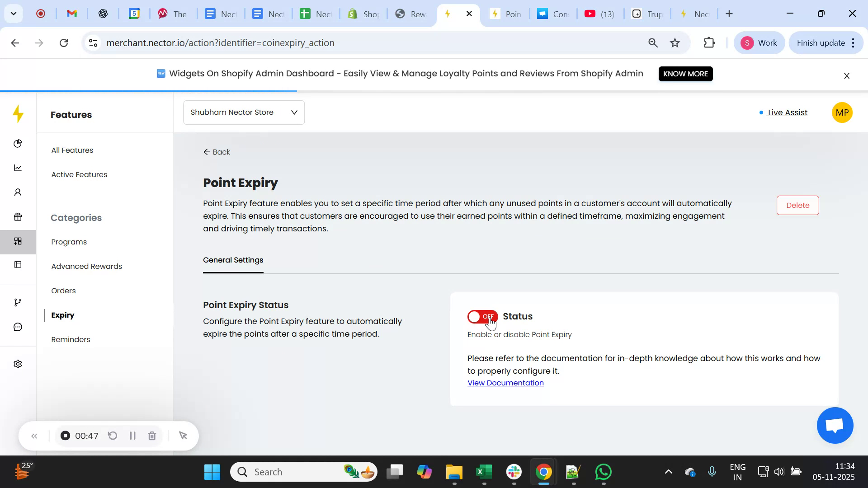Switch to the General Settings tab
This screenshot has width=868, height=488.
point(233,260)
